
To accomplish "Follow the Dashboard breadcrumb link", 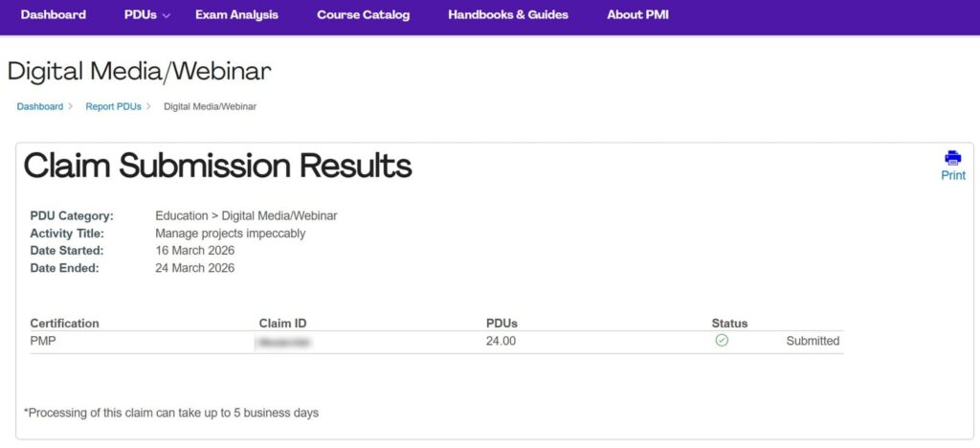I will coord(39,106).
